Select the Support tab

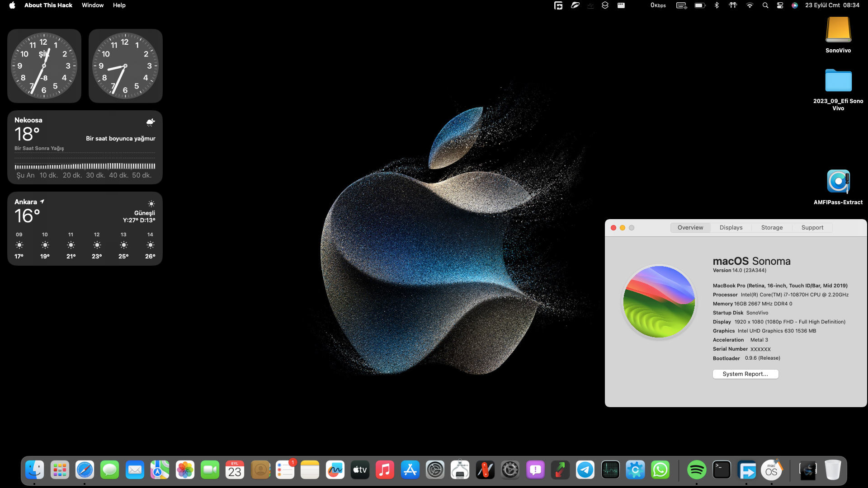(x=812, y=228)
